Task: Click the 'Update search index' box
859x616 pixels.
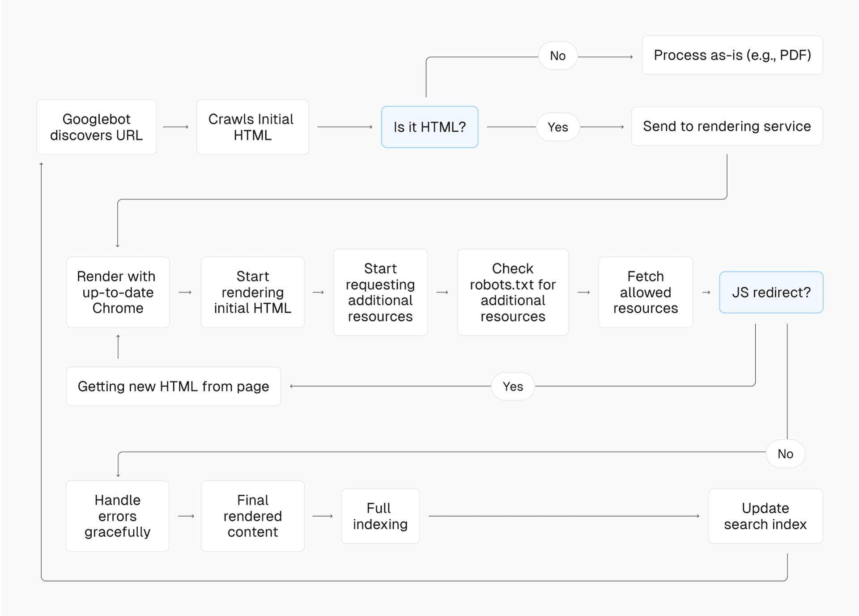Action: tap(765, 516)
